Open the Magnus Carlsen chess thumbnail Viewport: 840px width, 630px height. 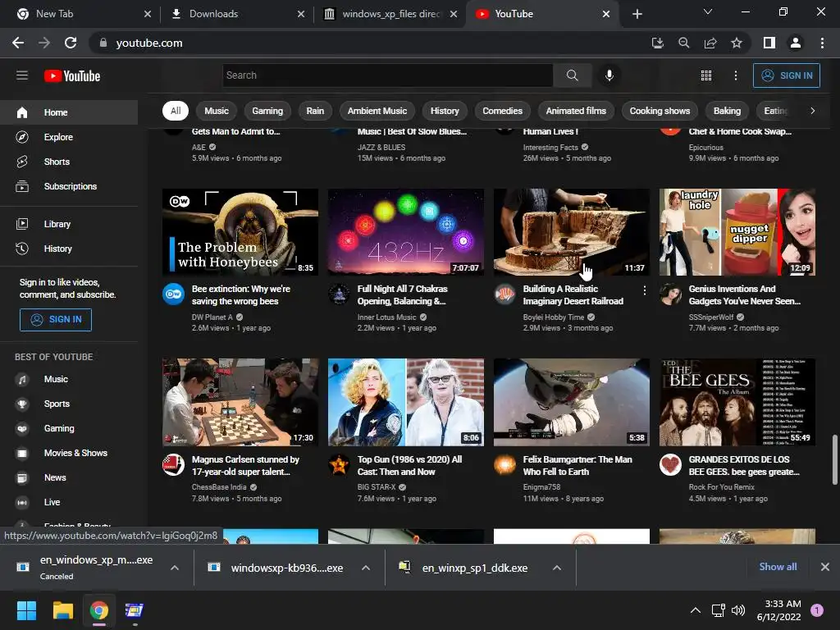click(240, 402)
